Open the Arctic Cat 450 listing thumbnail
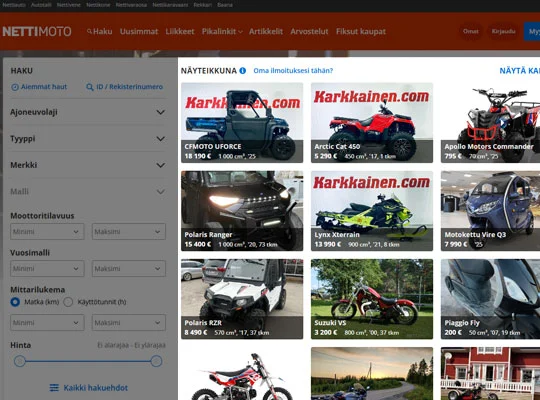The image size is (540, 400). (x=372, y=123)
